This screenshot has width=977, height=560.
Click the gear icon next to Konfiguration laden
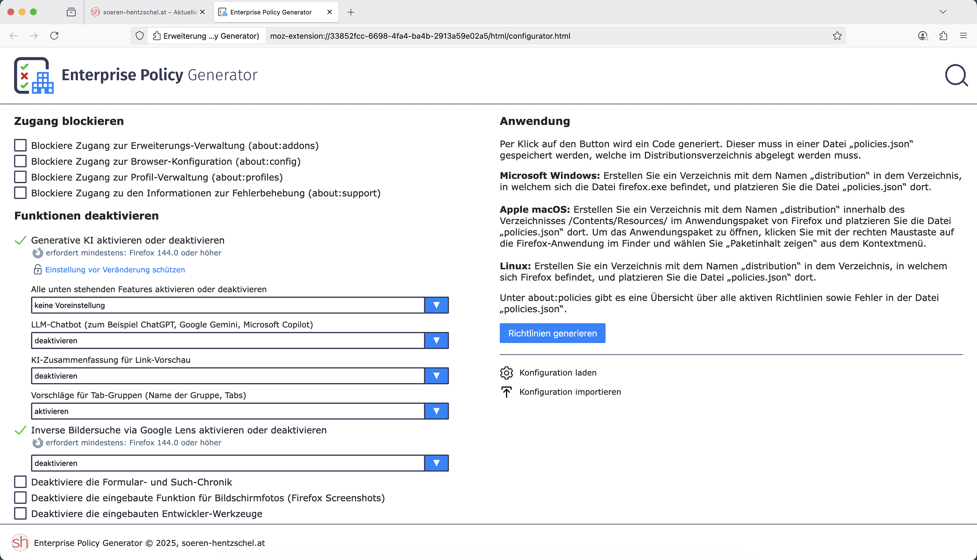[506, 373]
